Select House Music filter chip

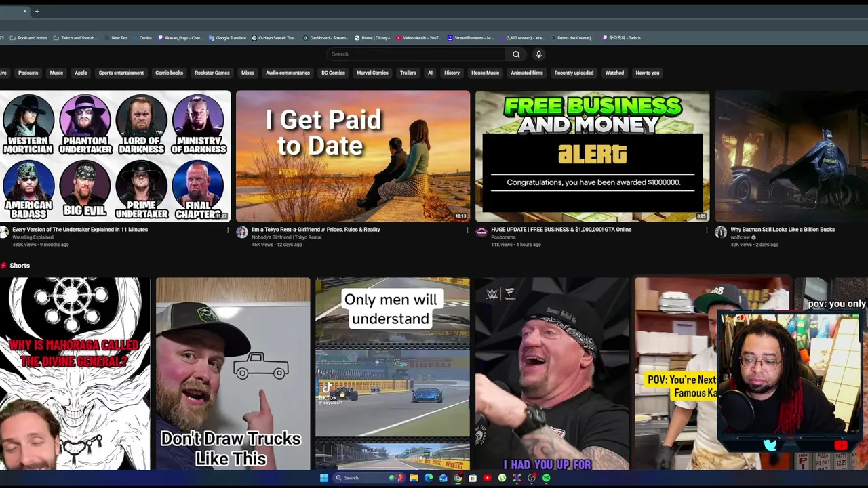[x=485, y=73]
